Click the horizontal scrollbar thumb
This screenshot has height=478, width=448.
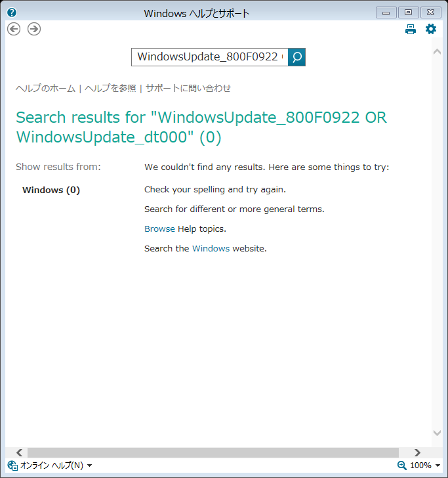(x=213, y=452)
